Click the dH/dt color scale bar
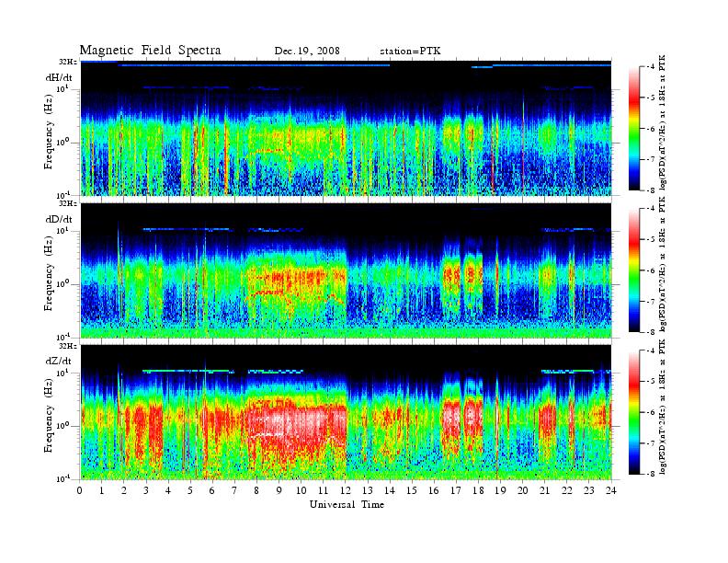The height and width of the screenshot is (563, 728). [x=634, y=128]
